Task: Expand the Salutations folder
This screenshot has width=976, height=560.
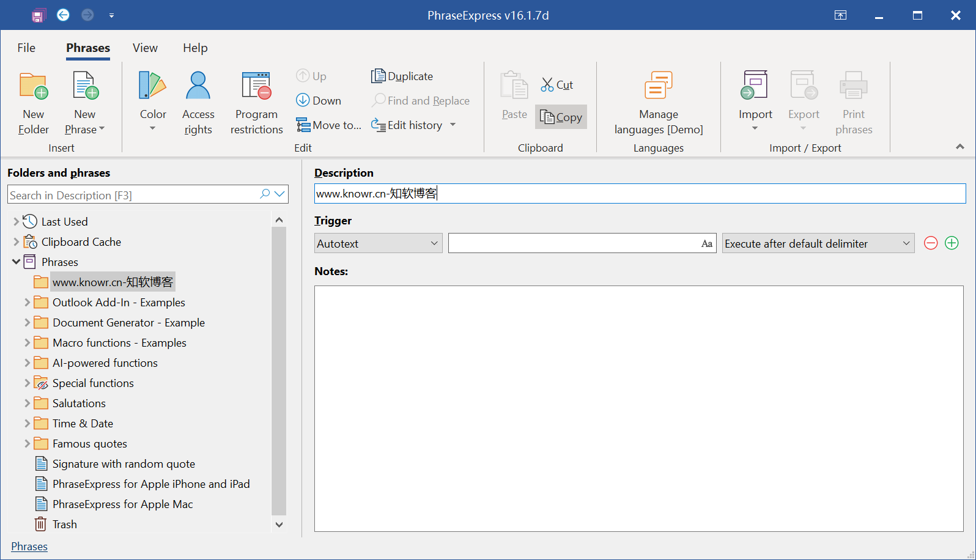Action: click(x=27, y=403)
